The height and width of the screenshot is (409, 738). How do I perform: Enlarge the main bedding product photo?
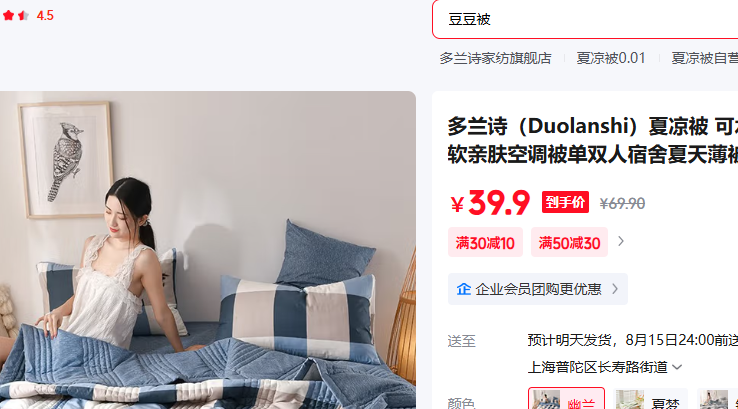(208, 250)
